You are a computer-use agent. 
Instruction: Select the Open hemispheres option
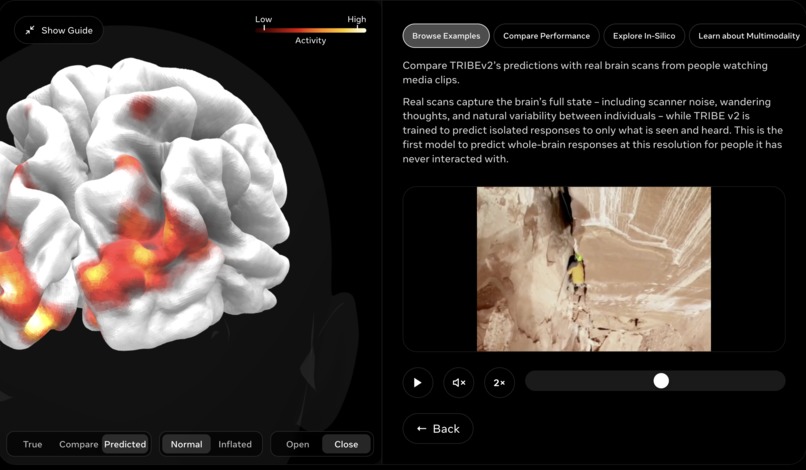click(298, 444)
